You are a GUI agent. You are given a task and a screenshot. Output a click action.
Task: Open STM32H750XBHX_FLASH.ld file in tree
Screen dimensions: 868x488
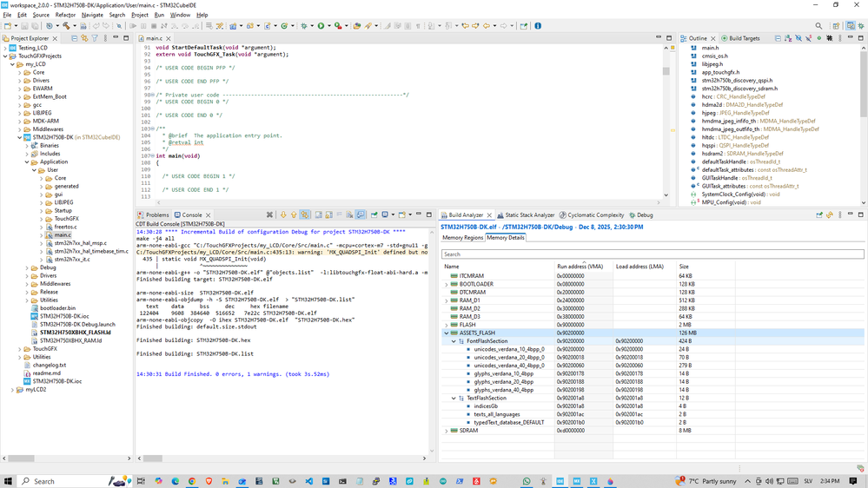coord(76,333)
